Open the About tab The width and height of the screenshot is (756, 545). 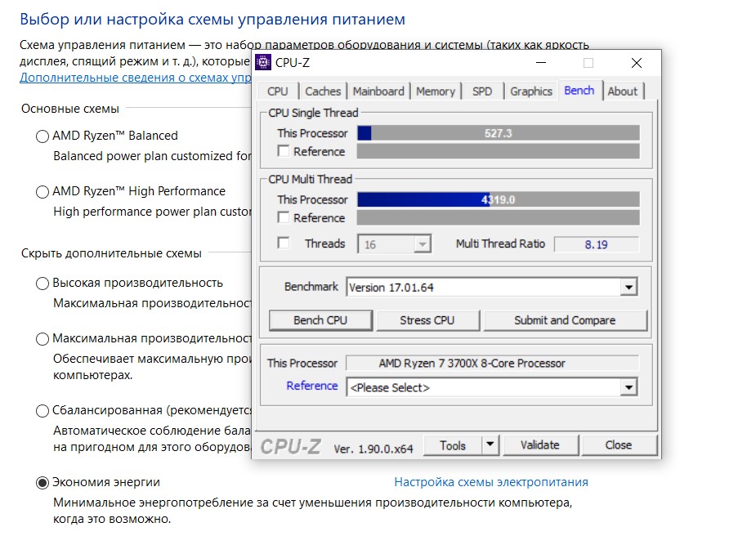pyautogui.click(x=623, y=91)
